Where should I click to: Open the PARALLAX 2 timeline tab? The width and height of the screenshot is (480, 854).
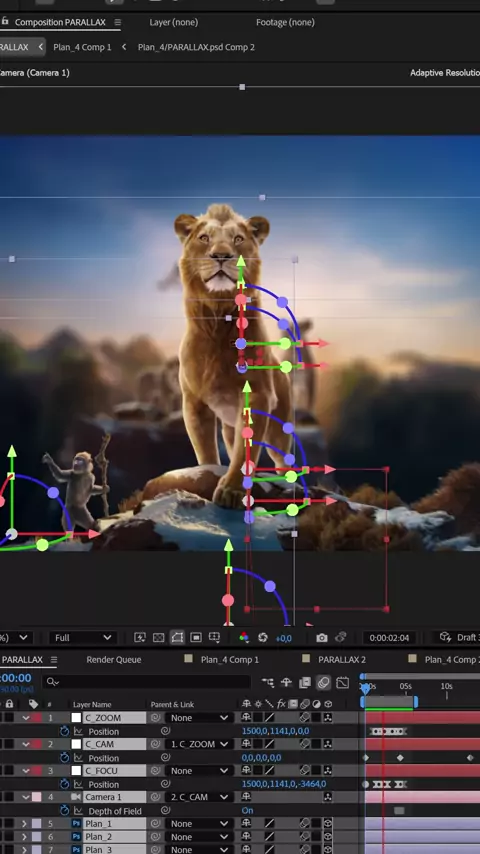pyautogui.click(x=341, y=660)
